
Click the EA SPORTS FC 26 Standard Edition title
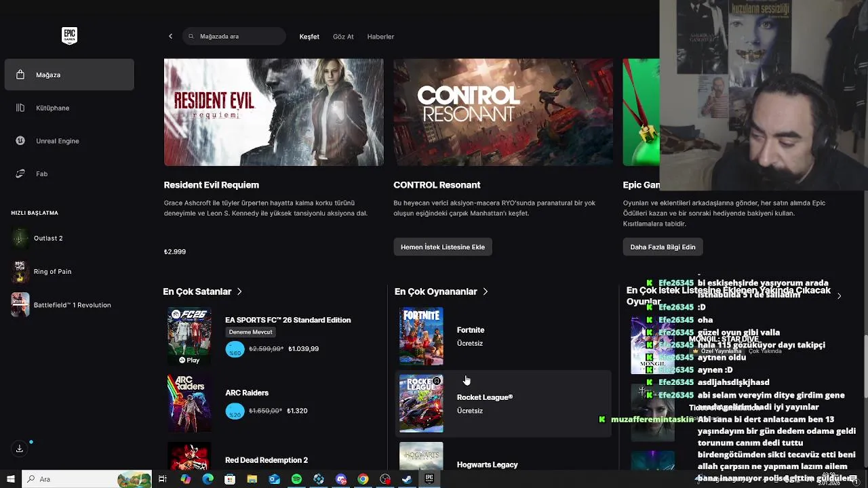(288, 320)
